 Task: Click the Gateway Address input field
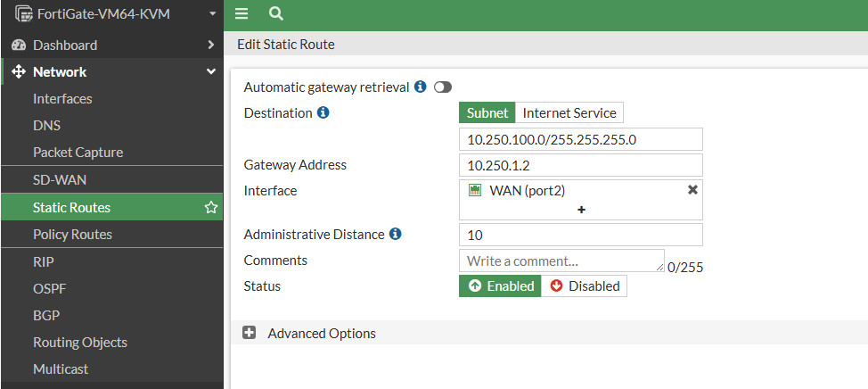(x=581, y=165)
